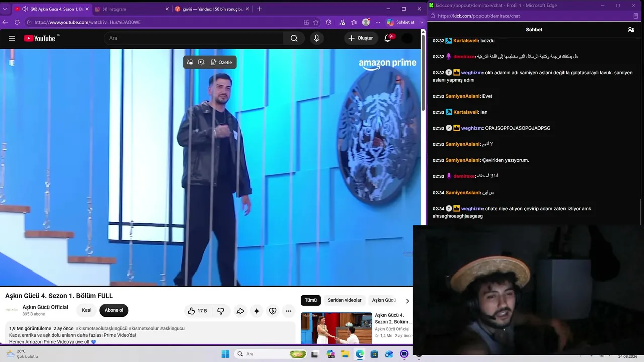Open the Aşkın Gücü Official channel avatar
644x362 pixels.
pos(12,310)
